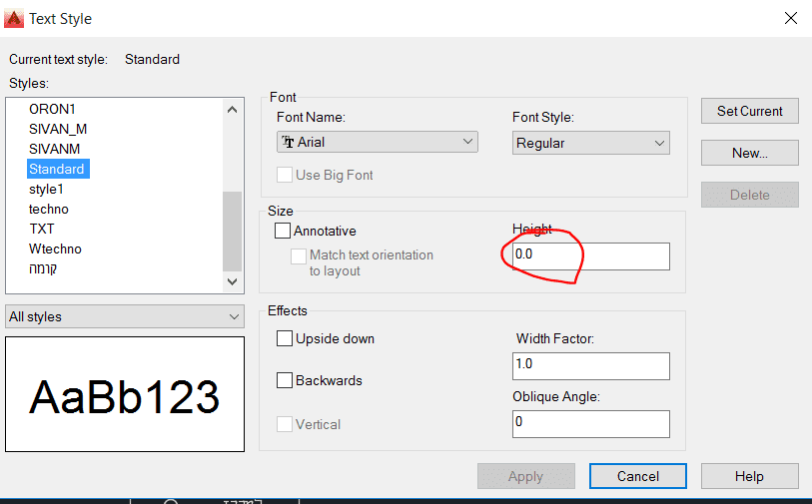Focus the Width Factor field
The width and height of the screenshot is (812, 504).
[x=589, y=365]
